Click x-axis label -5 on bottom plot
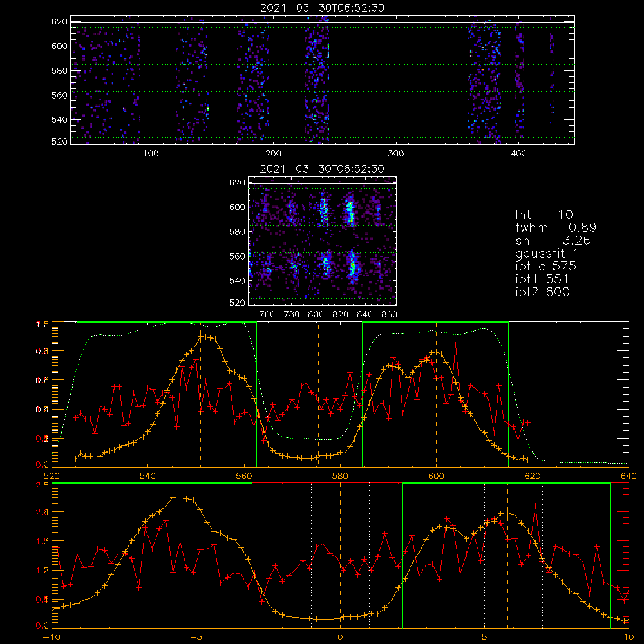 click(x=196, y=638)
